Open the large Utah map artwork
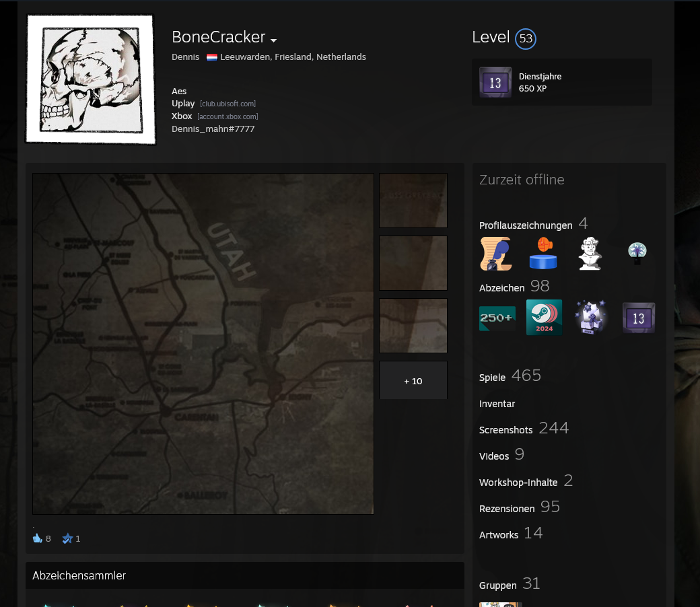Image resolution: width=700 pixels, height=607 pixels. coord(203,344)
